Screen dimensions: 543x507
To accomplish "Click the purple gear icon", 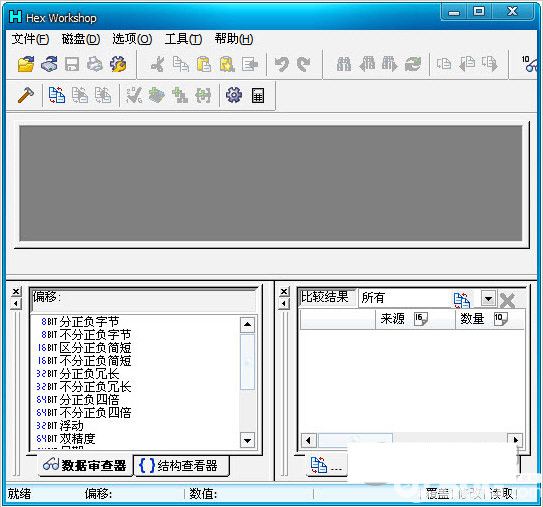I will coord(234,95).
